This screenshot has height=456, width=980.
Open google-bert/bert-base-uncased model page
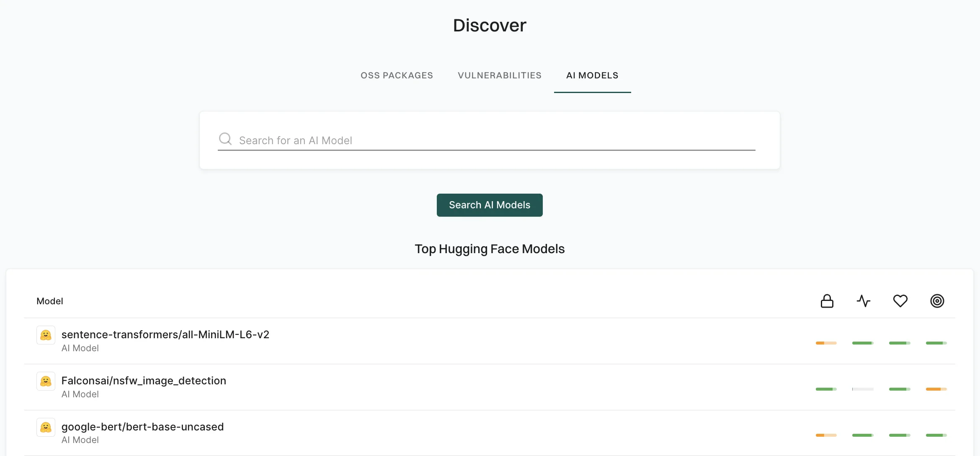[x=142, y=427]
